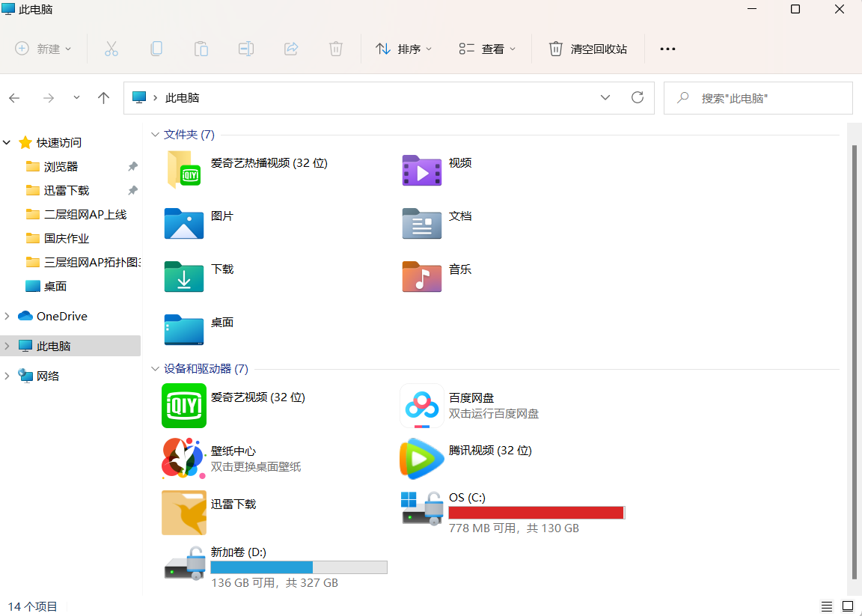Click the Delete trash icon in toolbar
Image resolution: width=862 pixels, height=616 pixels.
click(336, 49)
